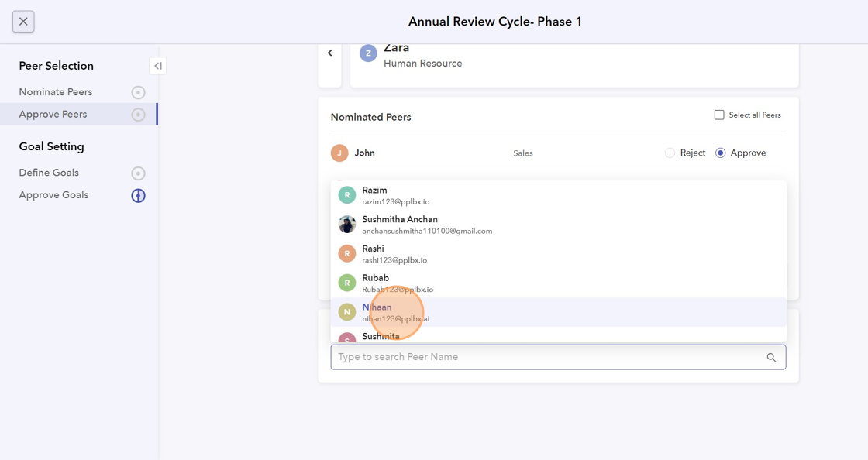Screen dimensions: 868x460
Task: Click John's avatar icon
Action: [339, 153]
